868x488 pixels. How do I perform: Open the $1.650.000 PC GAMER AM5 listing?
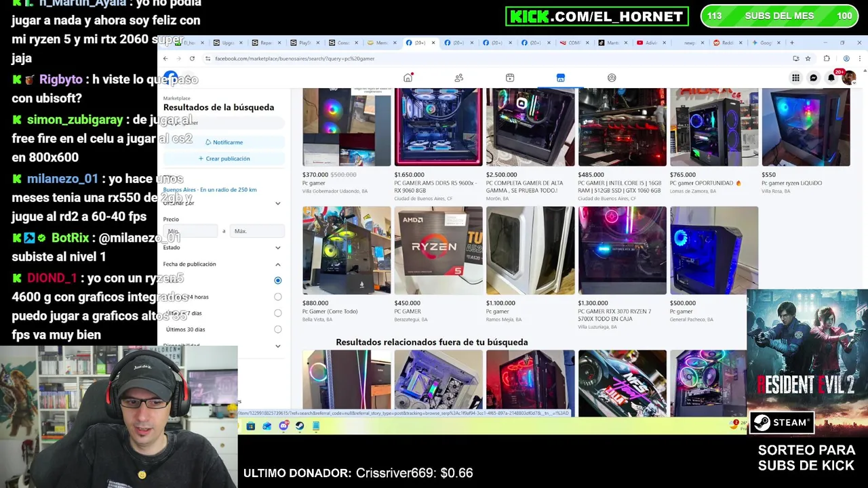point(438,127)
